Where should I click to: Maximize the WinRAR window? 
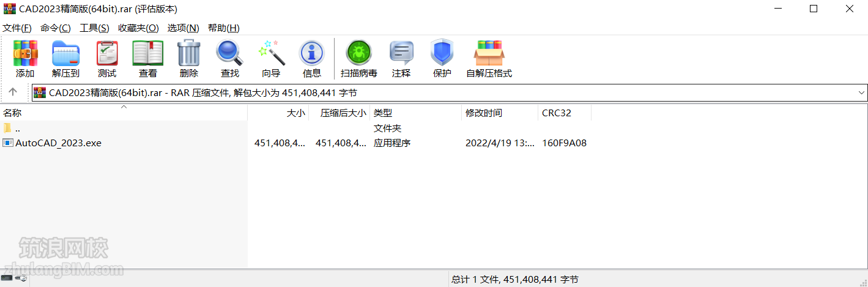point(813,9)
